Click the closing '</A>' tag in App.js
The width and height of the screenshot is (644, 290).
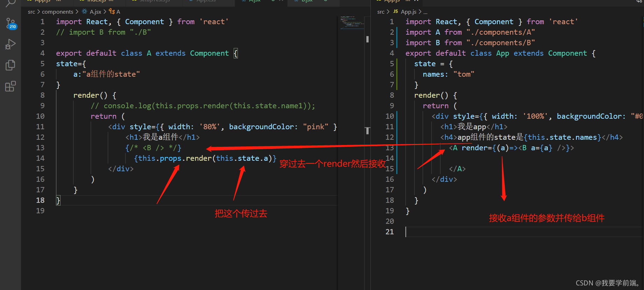coord(457,169)
